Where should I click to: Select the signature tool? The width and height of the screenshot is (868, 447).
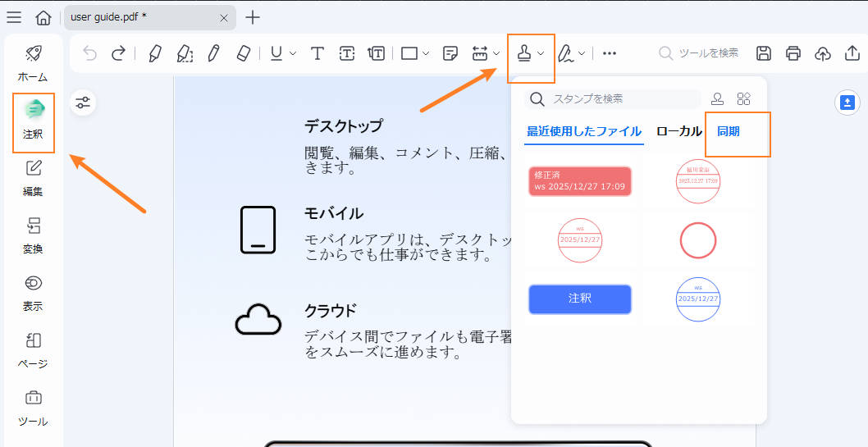tap(566, 53)
